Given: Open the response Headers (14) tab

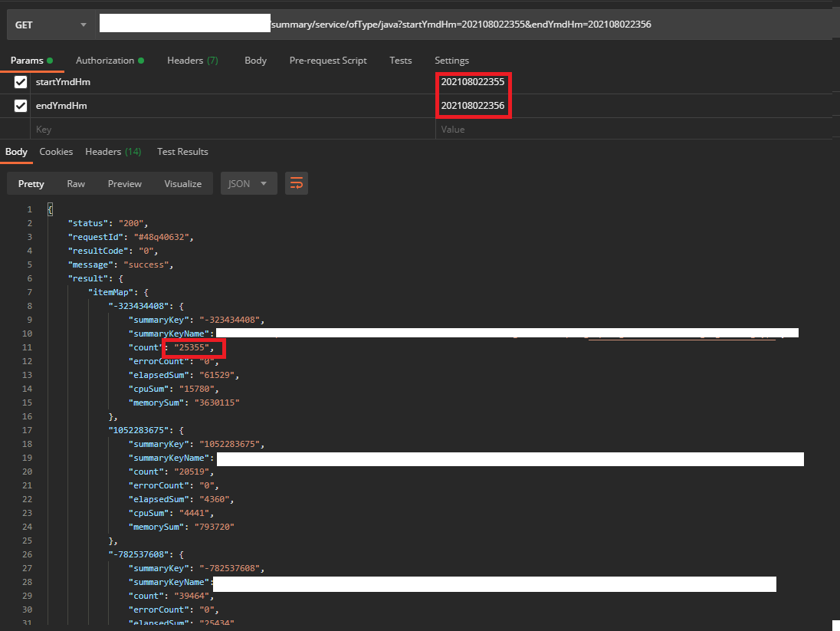Looking at the screenshot, I should 113,152.
